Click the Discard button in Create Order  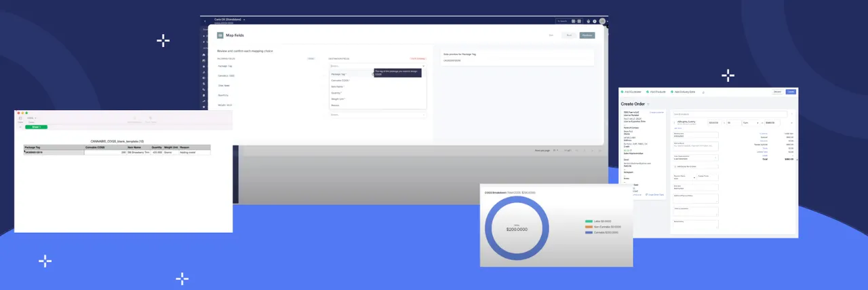click(x=778, y=92)
